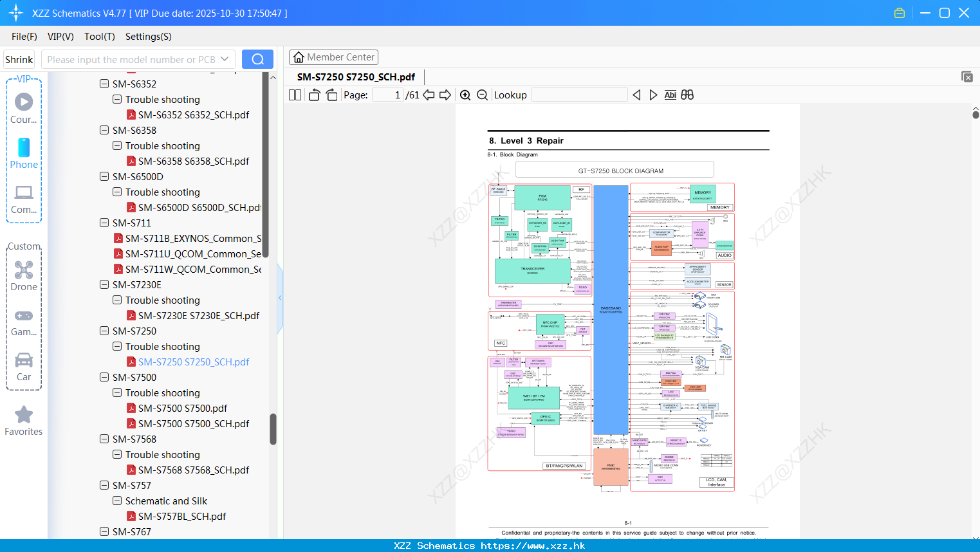Open the Tool(T) menu
This screenshot has width=980, height=552.
(x=100, y=37)
